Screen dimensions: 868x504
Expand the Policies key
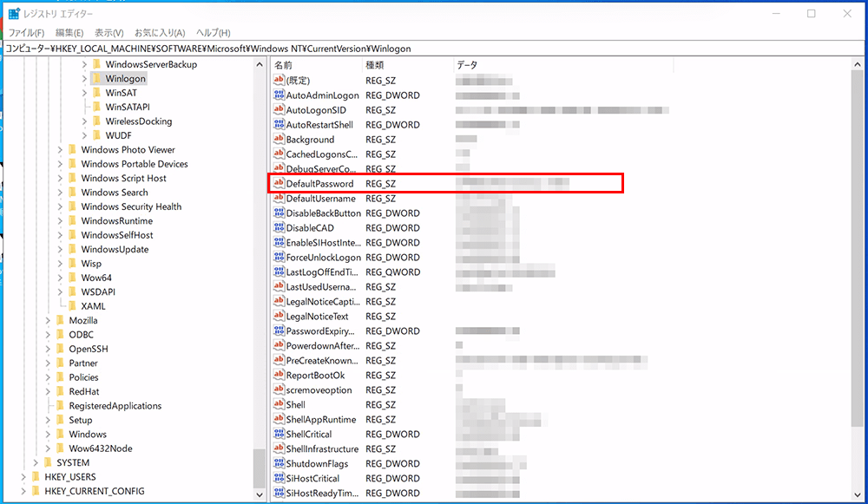[49, 376]
